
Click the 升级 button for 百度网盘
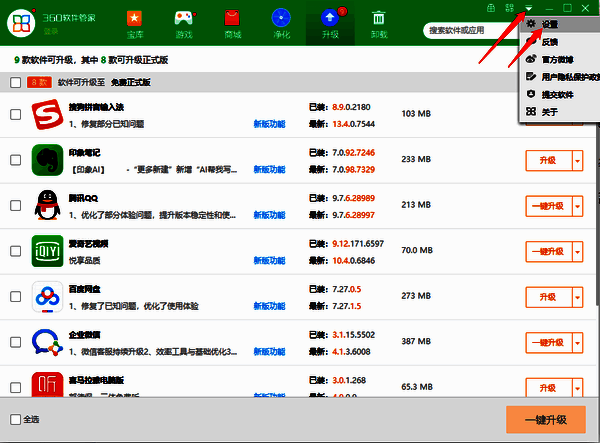(549, 297)
